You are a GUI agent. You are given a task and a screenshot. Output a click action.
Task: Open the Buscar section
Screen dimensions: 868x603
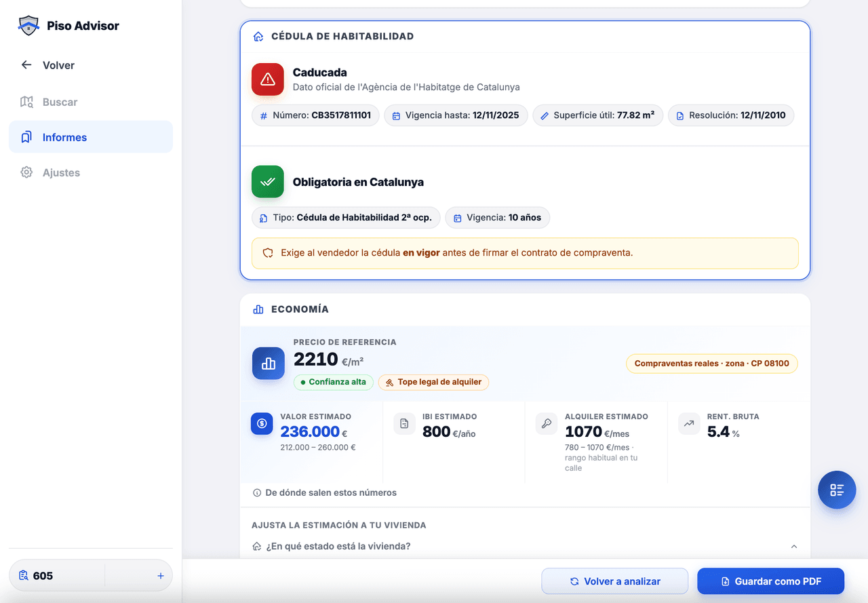pos(91,102)
